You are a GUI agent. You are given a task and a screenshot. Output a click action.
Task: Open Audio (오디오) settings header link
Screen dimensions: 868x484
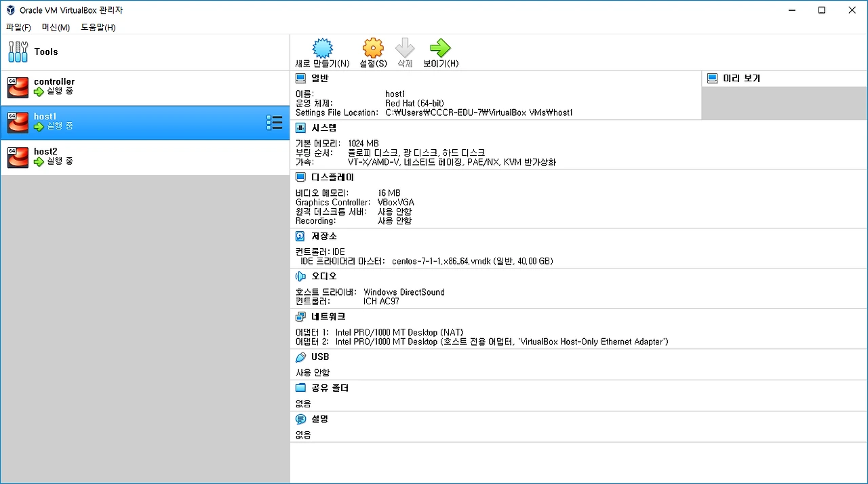click(x=324, y=277)
